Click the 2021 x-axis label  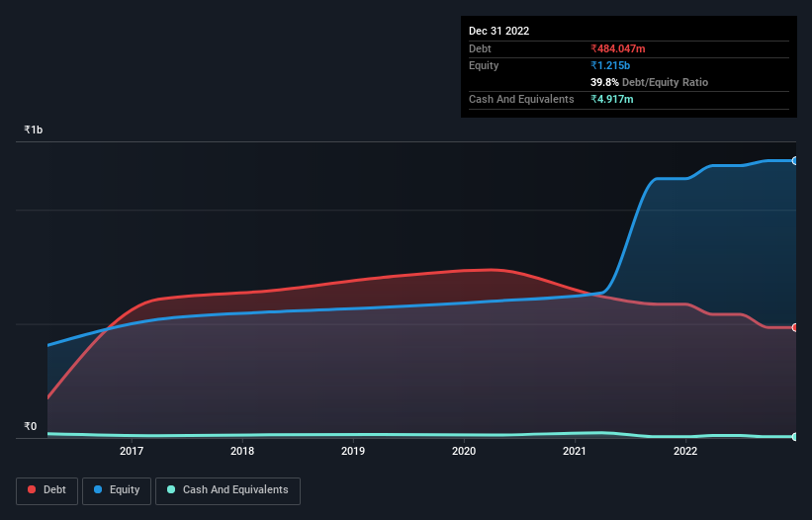[x=575, y=451]
